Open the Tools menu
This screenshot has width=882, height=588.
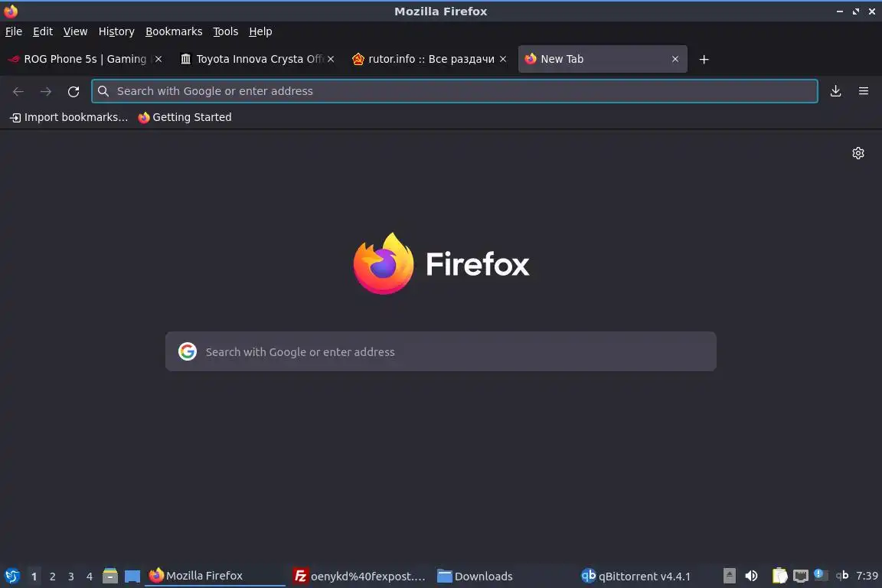226,31
